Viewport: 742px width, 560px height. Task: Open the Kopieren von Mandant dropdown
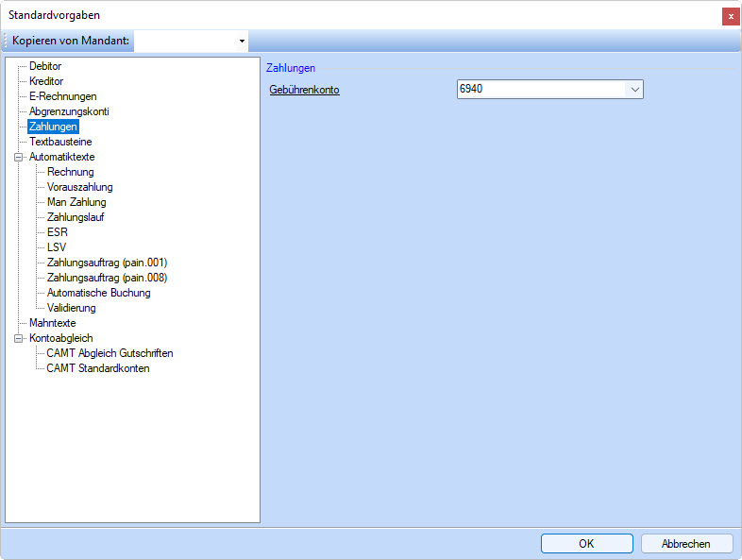tap(242, 42)
